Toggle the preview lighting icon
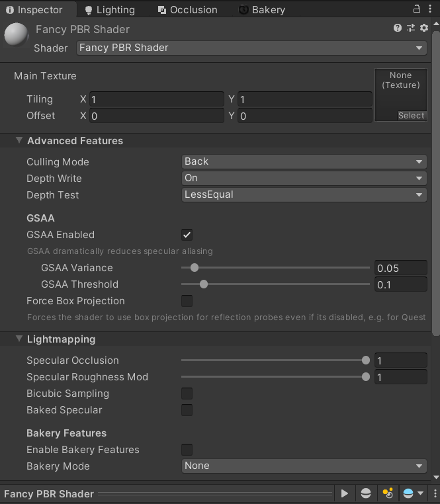440x504 pixels. click(388, 493)
